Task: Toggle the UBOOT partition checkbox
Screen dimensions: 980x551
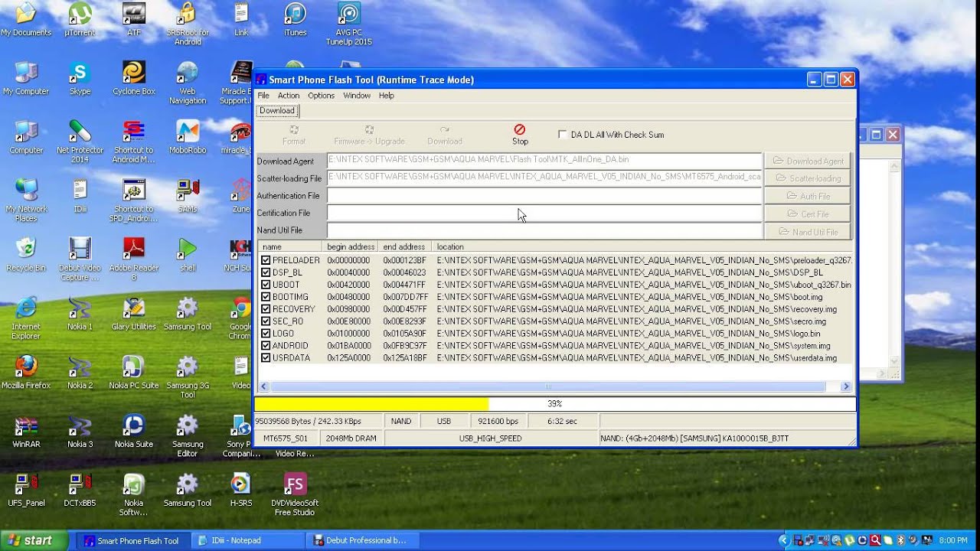Action: tap(266, 285)
